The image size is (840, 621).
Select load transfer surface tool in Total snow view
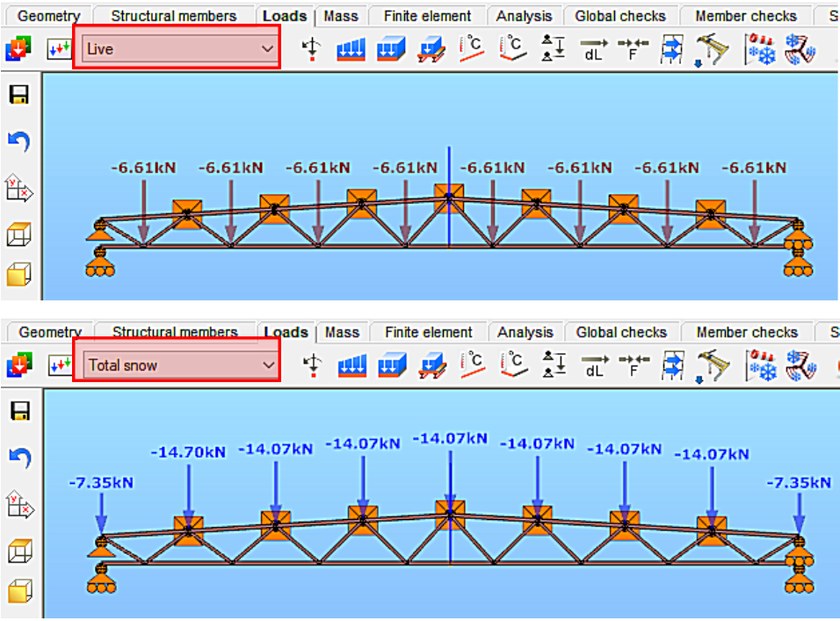click(432, 365)
